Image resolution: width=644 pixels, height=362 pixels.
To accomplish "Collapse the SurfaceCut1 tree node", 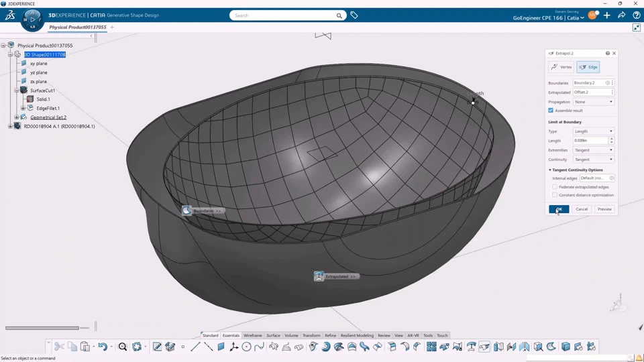I will (16, 90).
